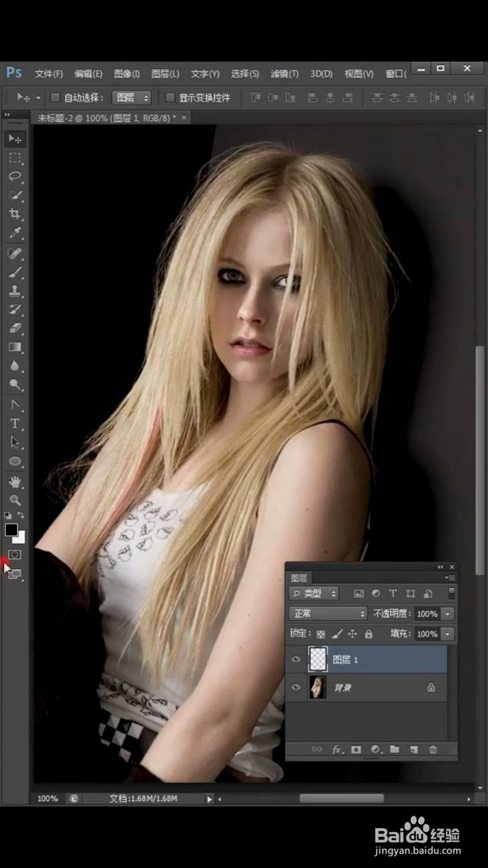
Task: Create a new layer
Action: [413, 749]
